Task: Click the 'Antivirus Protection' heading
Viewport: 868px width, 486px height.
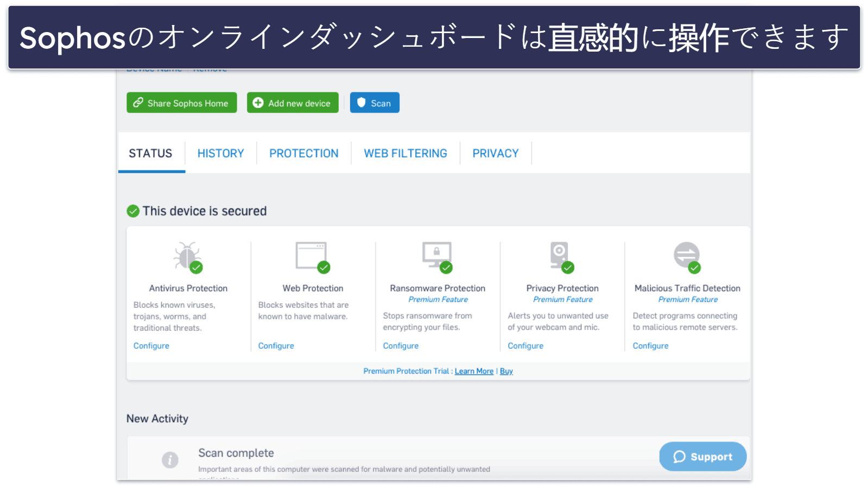Action: [188, 288]
